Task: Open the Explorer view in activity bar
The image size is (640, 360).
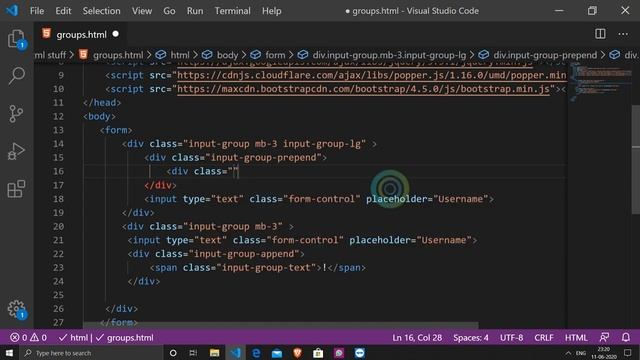Action: (16, 39)
